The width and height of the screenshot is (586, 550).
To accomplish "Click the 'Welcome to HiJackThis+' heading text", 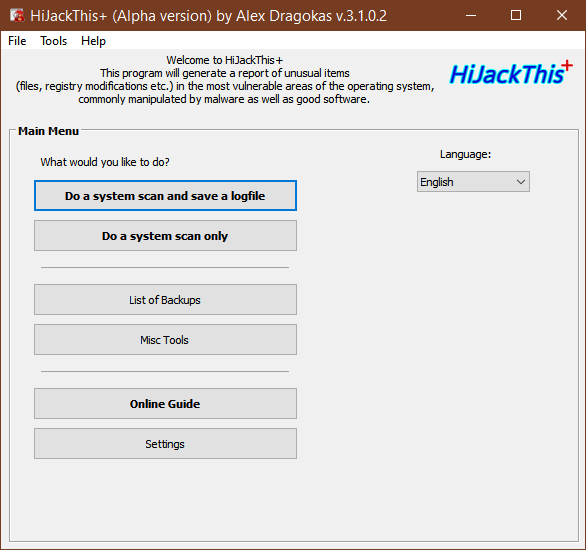I will [225, 60].
